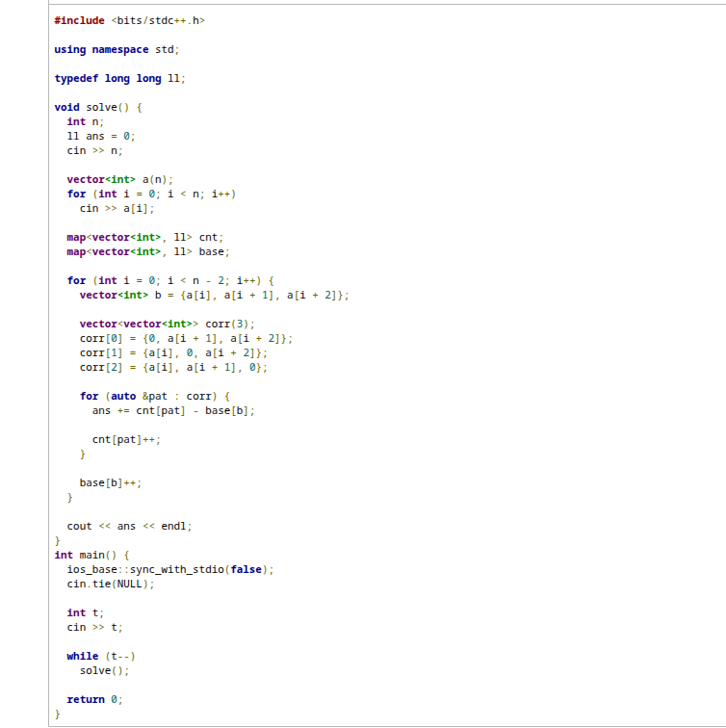Click the 'for (int i = 0; i < n; i++)' line
The width and height of the screenshot is (726, 728).
[x=151, y=194]
